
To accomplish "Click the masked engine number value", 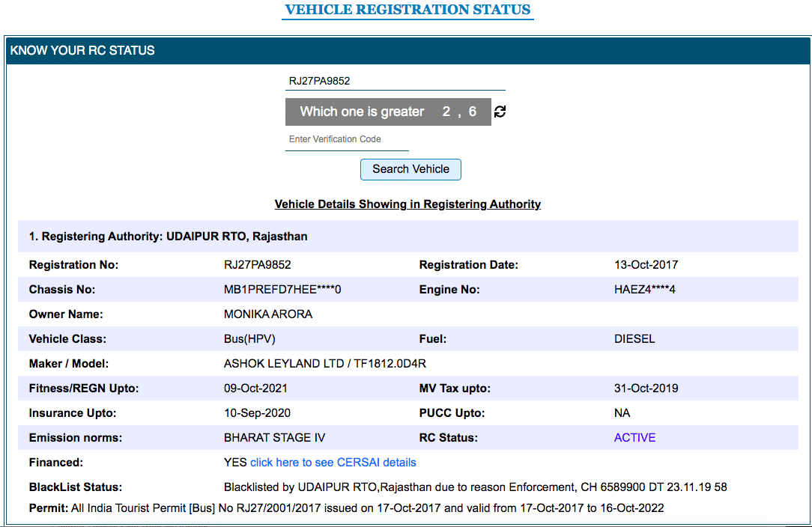I will coord(644,290).
